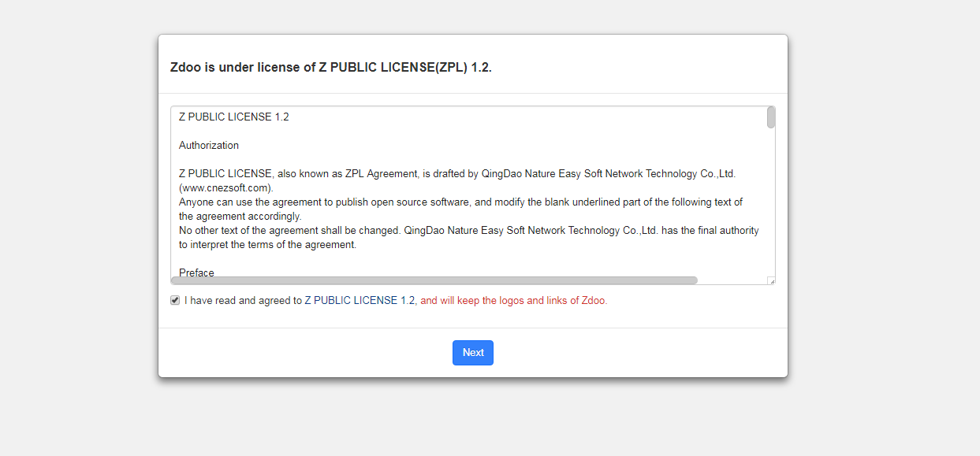This screenshot has height=456, width=980.
Task: Click the 'No other text of the agreement' line
Action: [468, 231]
